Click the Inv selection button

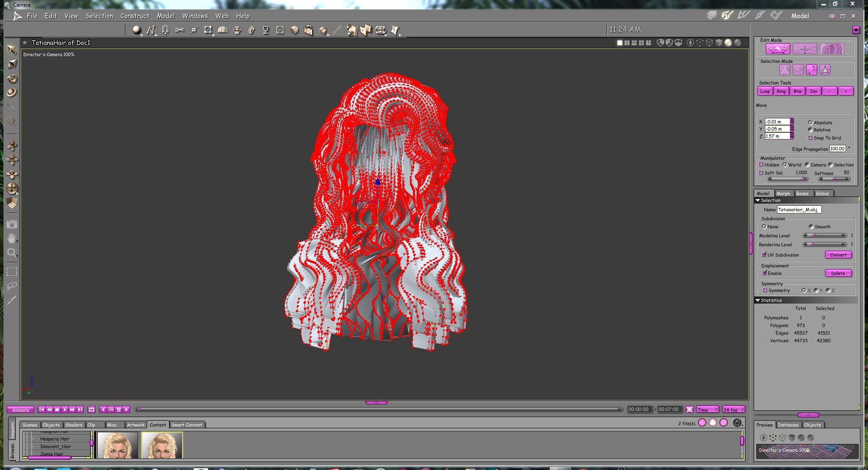coord(813,91)
